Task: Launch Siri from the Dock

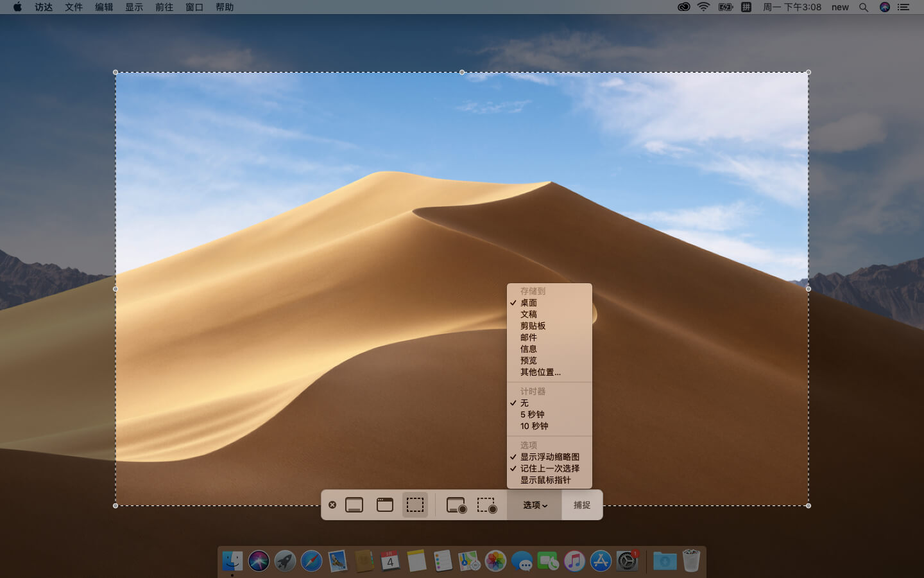Action: click(x=259, y=561)
